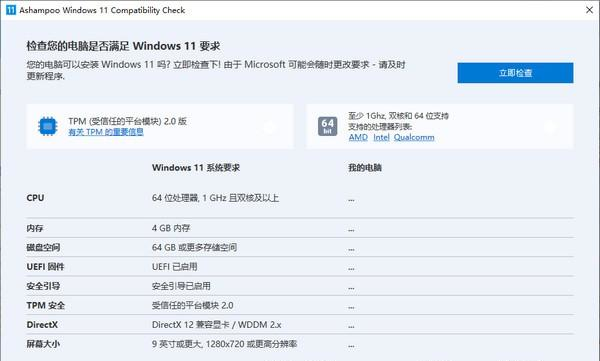Click the 'DirectX 12 兼容显卡 / WDDM 2.x' text
The width and height of the screenshot is (600, 361).
click(x=217, y=325)
